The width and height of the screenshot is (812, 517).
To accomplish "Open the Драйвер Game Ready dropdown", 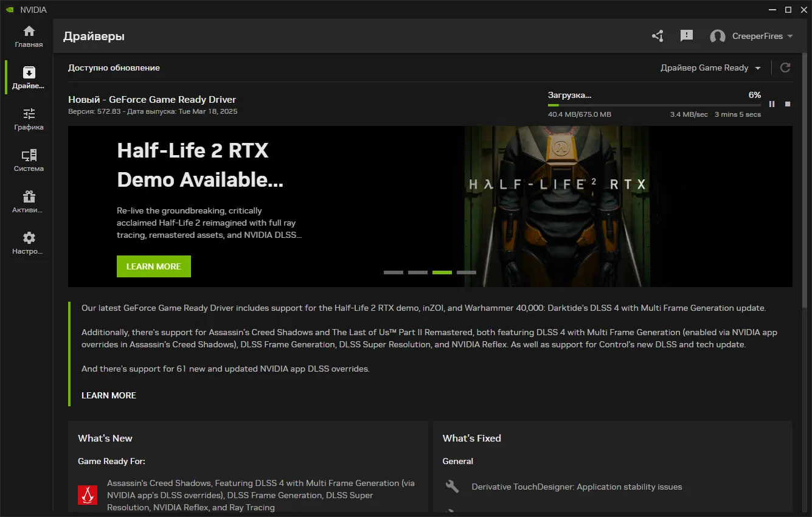I will point(710,68).
